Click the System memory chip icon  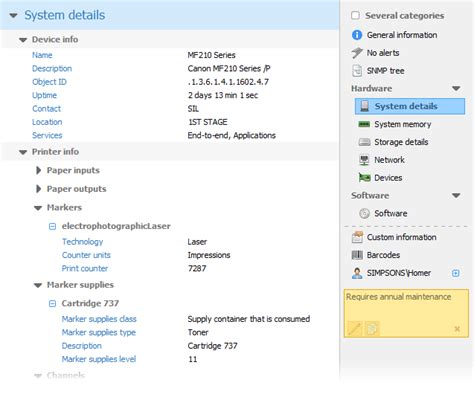tap(364, 124)
